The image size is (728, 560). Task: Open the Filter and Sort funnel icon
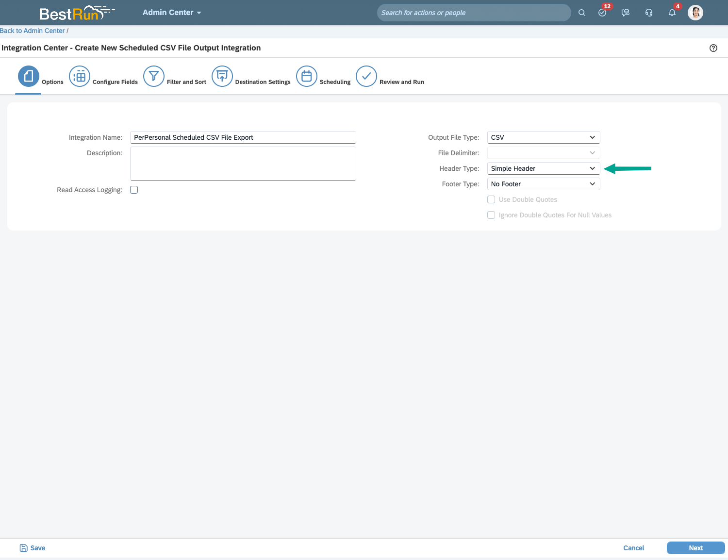pos(154,76)
